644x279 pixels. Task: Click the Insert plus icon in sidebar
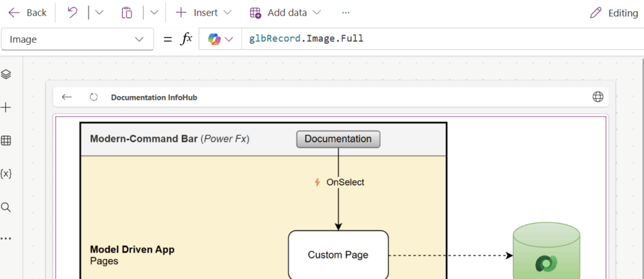6,107
